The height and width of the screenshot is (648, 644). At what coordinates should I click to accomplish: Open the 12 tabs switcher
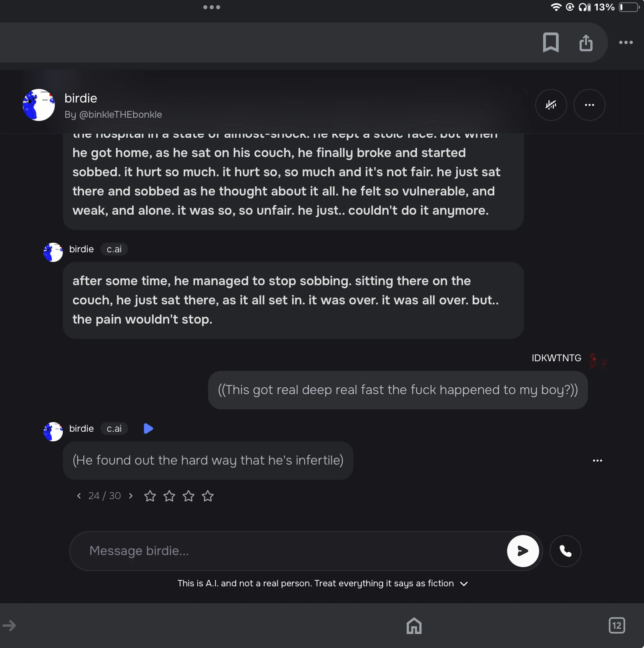(x=617, y=626)
